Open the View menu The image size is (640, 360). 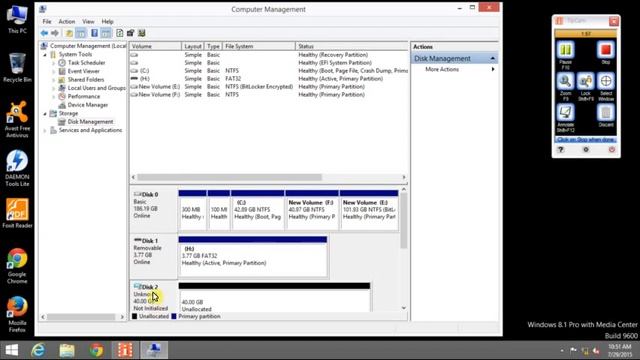coord(88,21)
